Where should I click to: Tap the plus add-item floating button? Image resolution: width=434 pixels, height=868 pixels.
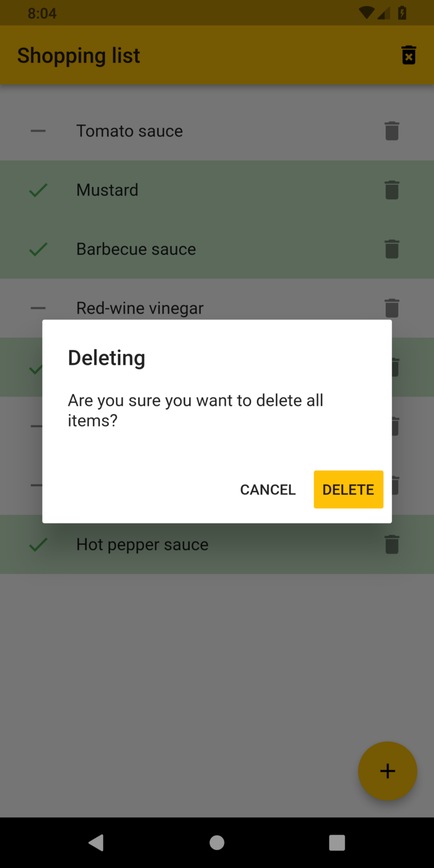pyautogui.click(x=387, y=771)
